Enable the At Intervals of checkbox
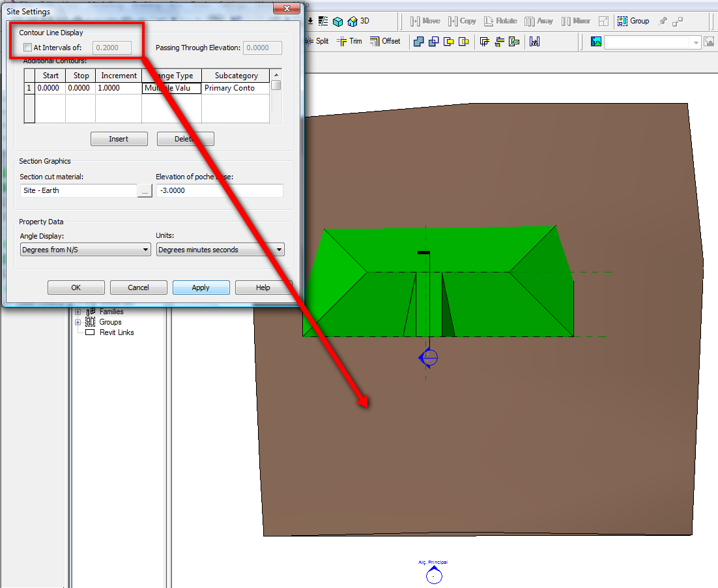The height and width of the screenshot is (588, 718). 28,47
